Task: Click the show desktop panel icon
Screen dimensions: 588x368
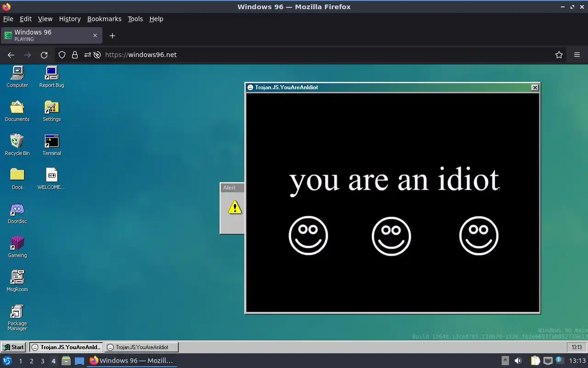Action: click(79, 361)
